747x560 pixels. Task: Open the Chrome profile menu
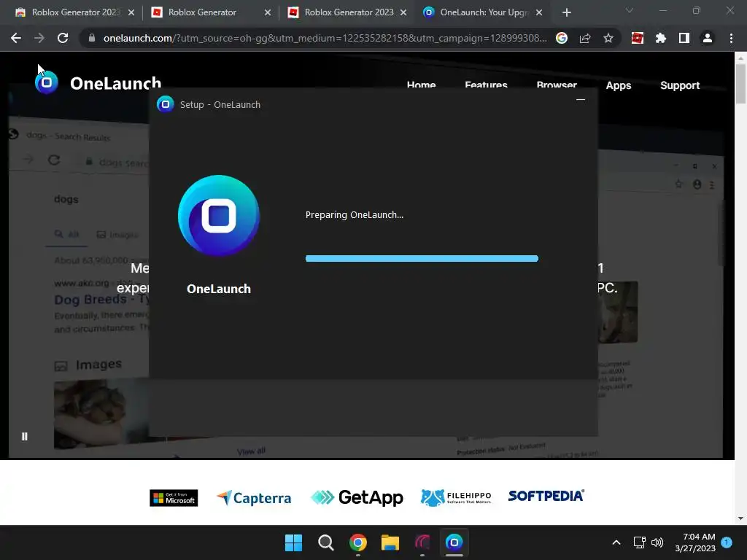pos(708,38)
